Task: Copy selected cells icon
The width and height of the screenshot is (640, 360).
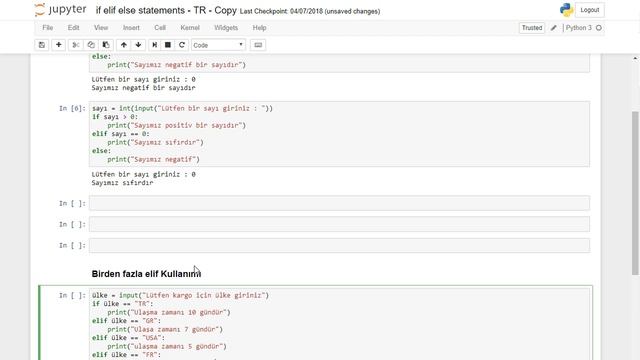Action: (x=91, y=45)
